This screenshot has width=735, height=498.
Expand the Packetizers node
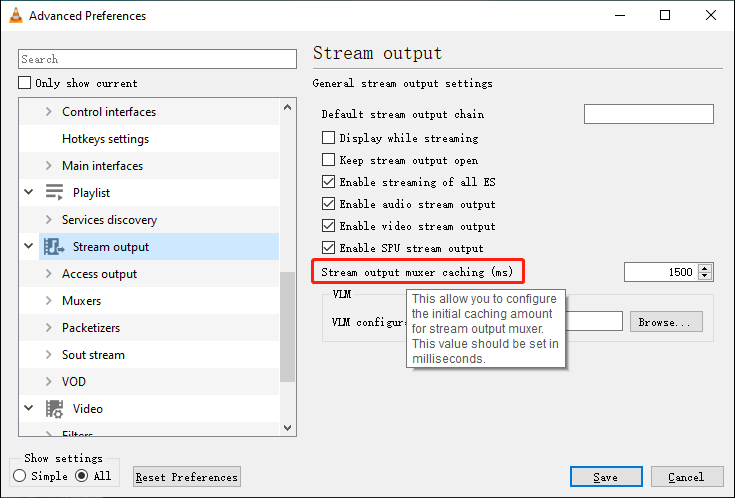coord(49,327)
